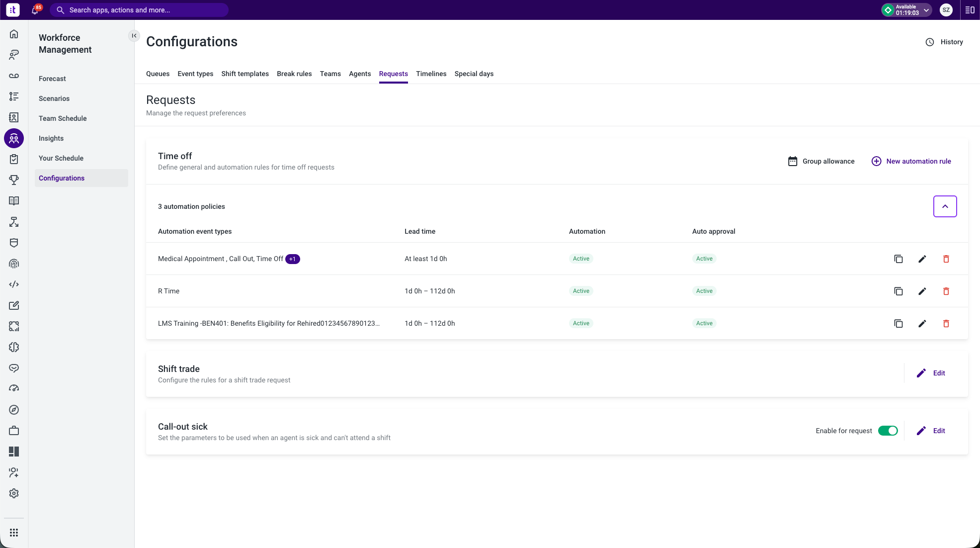Open Group allowance

[x=821, y=161]
